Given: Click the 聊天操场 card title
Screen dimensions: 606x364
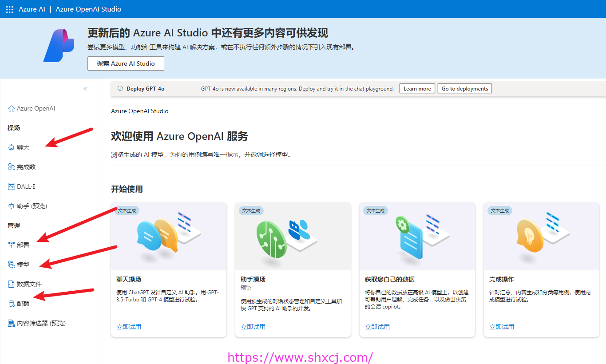Looking at the screenshot, I should [x=129, y=279].
